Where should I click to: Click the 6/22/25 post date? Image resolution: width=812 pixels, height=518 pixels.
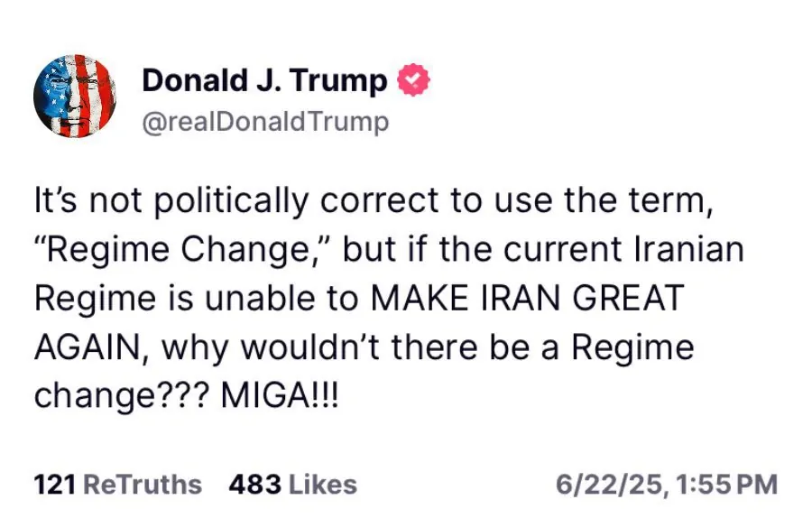pyautogui.click(x=609, y=485)
